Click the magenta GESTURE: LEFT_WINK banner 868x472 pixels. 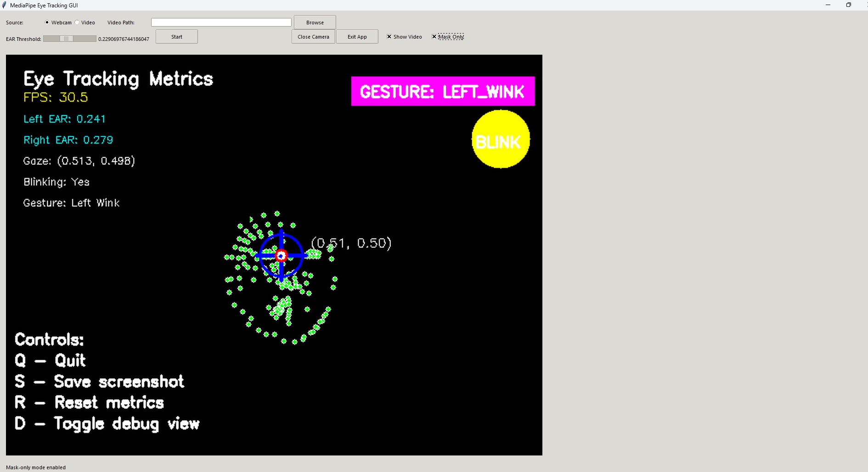click(x=443, y=91)
